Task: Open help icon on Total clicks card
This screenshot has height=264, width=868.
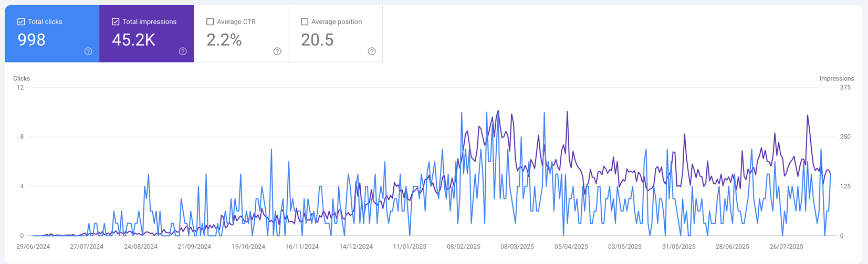Action: point(88,51)
